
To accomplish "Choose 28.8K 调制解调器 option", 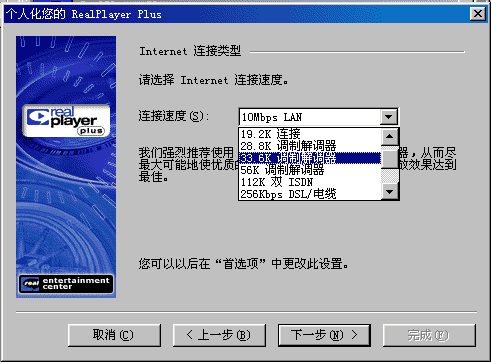I will [310, 146].
